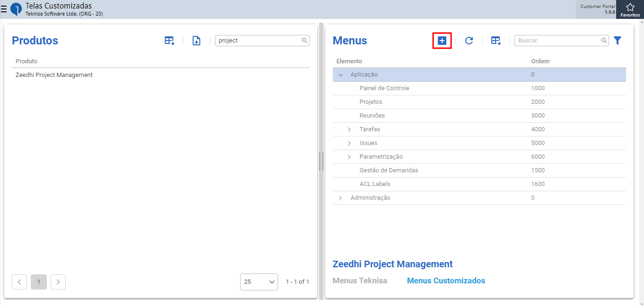Select the ACL Labels menu row
Screen dimensions: 644x306
click(479, 184)
